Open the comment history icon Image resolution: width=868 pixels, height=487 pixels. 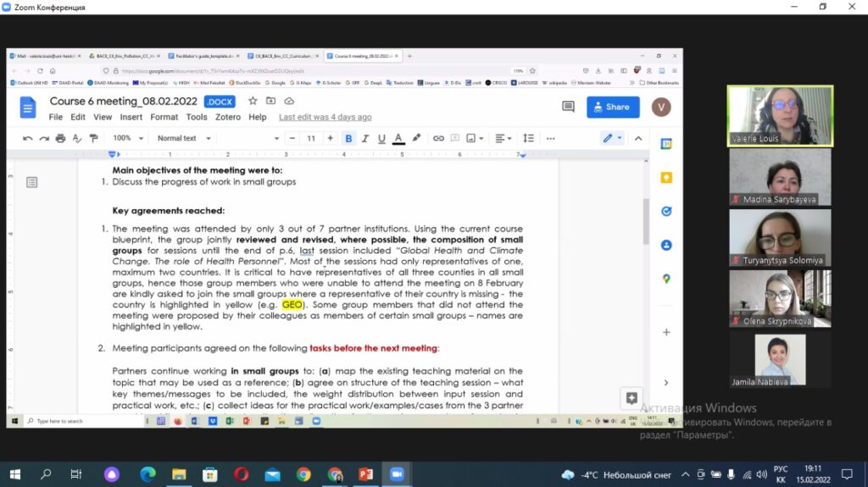[x=568, y=107]
